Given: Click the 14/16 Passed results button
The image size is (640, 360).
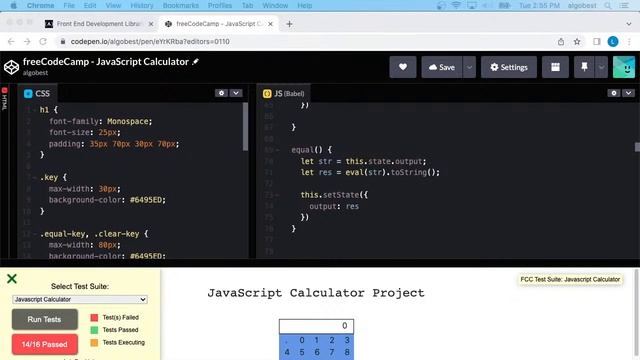Looking at the screenshot, I should pyautogui.click(x=44, y=344).
